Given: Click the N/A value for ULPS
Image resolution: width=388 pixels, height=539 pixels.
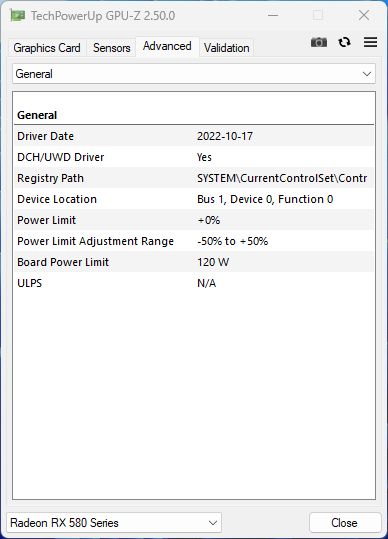Looking at the screenshot, I should pos(207,283).
